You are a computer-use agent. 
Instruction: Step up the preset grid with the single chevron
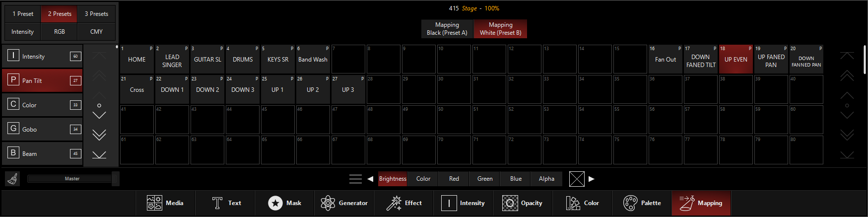coord(847,95)
